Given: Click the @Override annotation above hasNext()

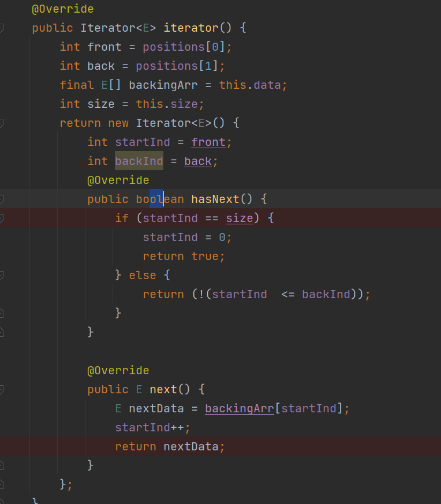Looking at the screenshot, I should (x=118, y=180).
